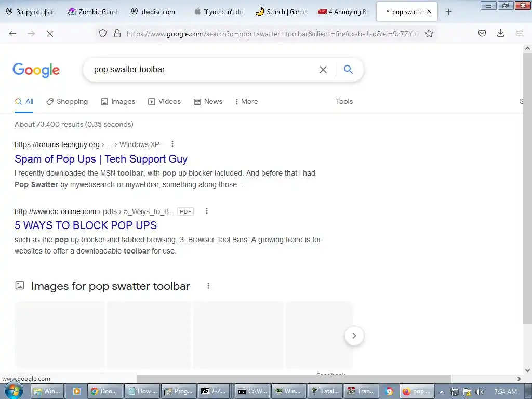Viewport: 532px width, 399px height.
Task: Click into the Google search input field
Action: [x=204, y=70]
